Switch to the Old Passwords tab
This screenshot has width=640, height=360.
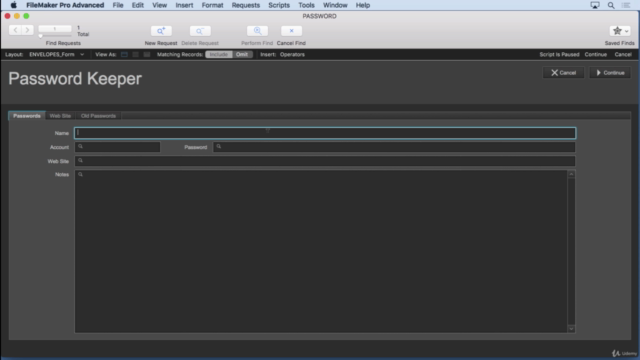tap(98, 116)
